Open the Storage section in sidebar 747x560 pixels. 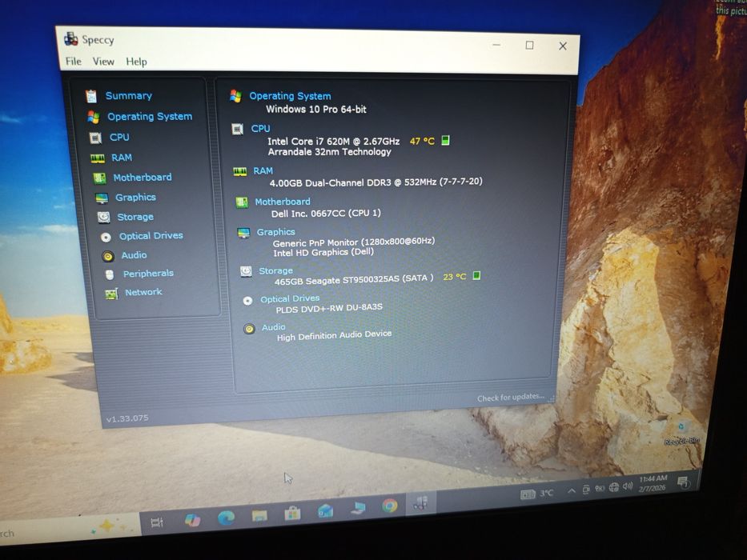pos(135,217)
